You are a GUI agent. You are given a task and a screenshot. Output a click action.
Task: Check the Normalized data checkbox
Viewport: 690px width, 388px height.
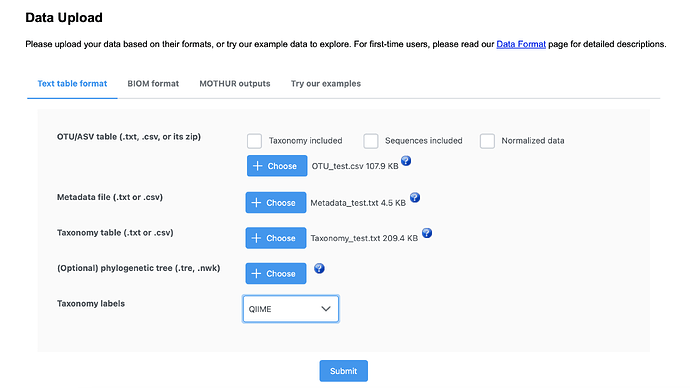(487, 141)
